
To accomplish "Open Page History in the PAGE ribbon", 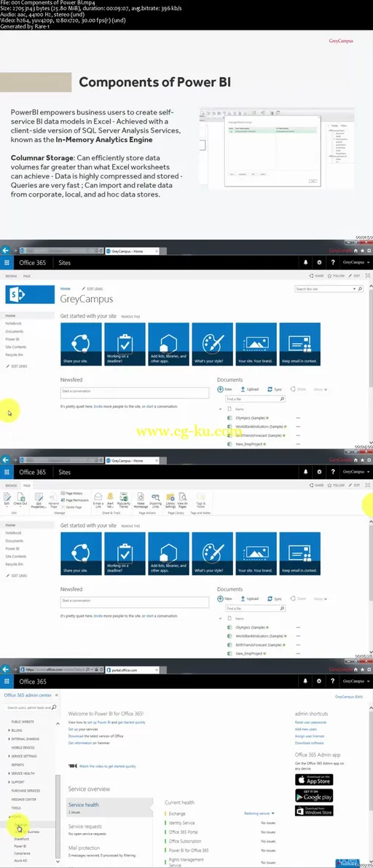I will (71, 493).
